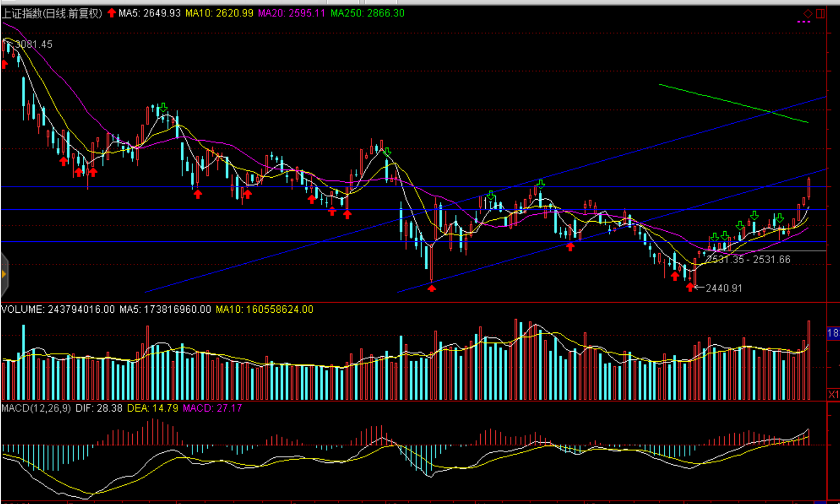
Task: Click the X1 volume scale box
Action: pyautogui.click(x=833, y=394)
